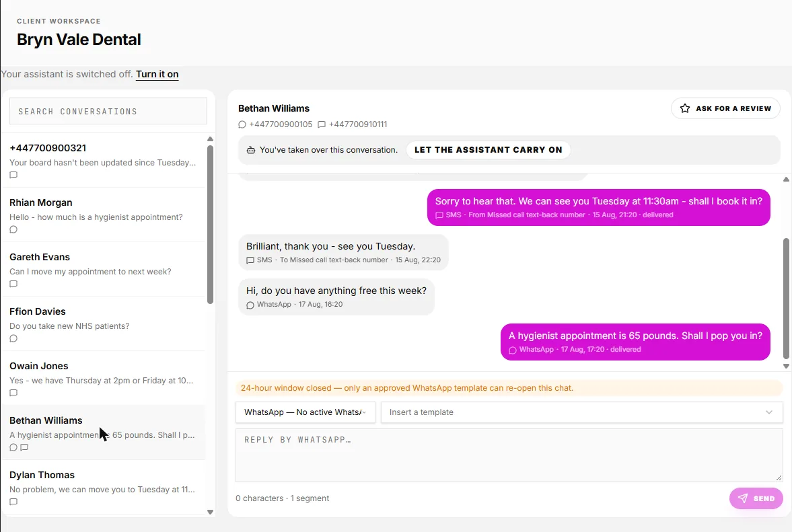The height and width of the screenshot is (532, 792).
Task: Focus the Search Conversations field
Action: pyautogui.click(x=108, y=111)
